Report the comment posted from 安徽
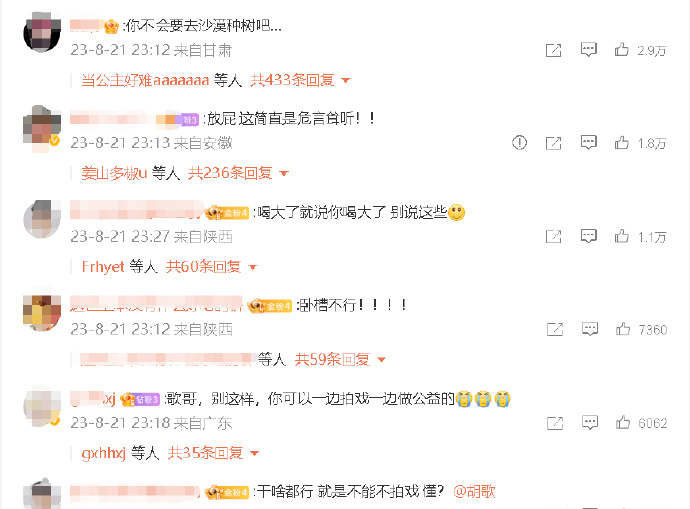 pos(519,143)
